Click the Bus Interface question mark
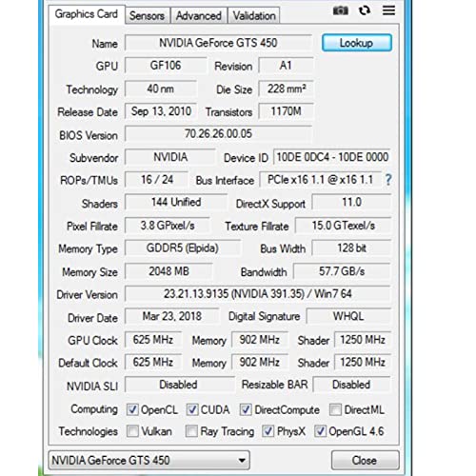This screenshot has height=476, width=476. [388, 180]
